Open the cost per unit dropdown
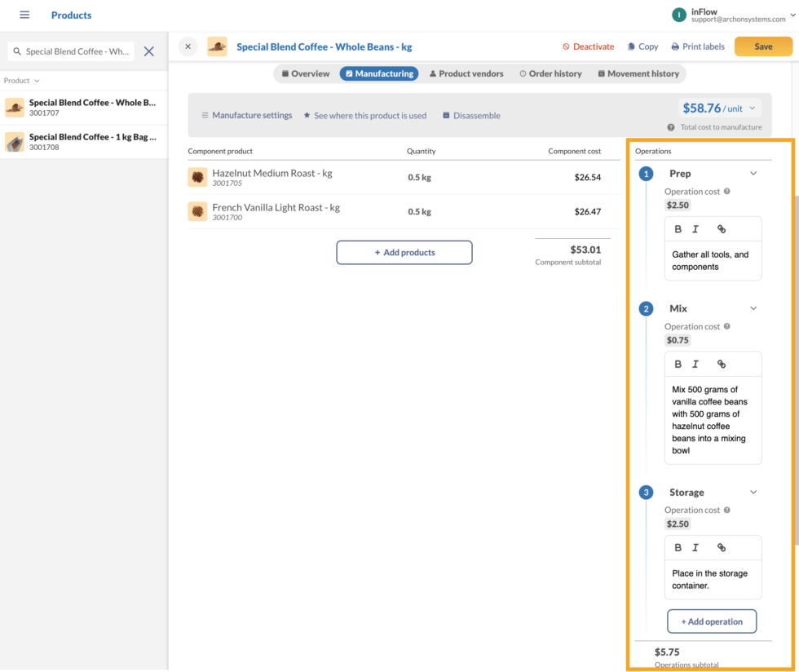 tap(750, 108)
